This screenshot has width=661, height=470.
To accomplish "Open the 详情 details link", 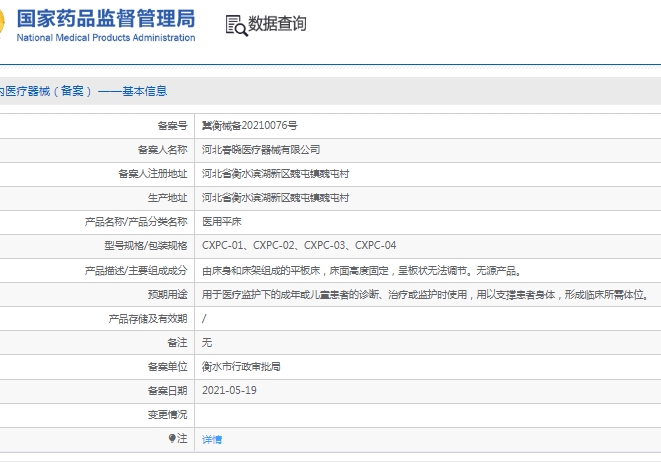I will coord(212,440).
